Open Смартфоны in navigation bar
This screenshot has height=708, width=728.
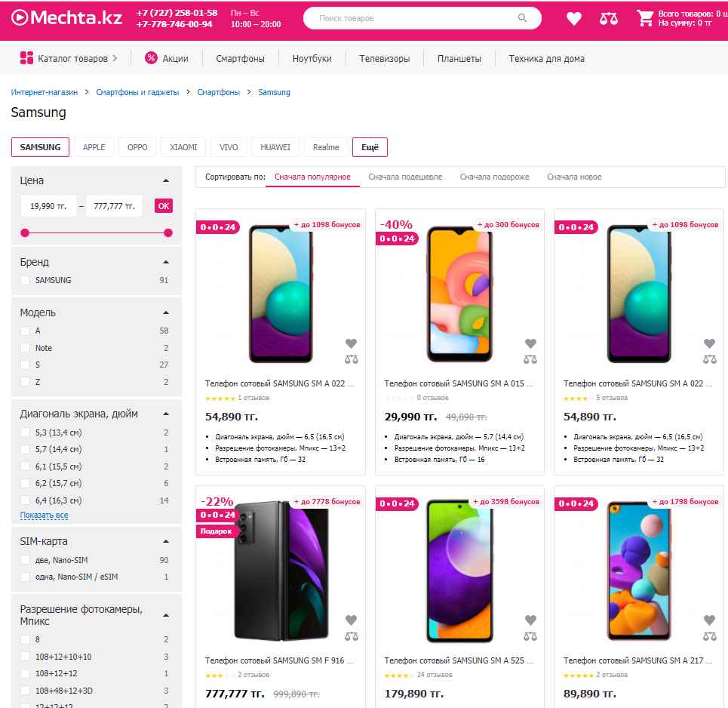240,59
